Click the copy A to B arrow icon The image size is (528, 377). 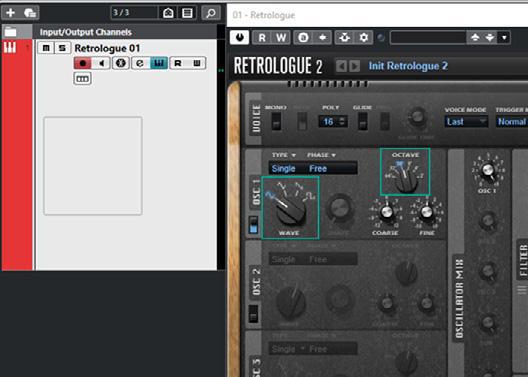click(x=322, y=37)
